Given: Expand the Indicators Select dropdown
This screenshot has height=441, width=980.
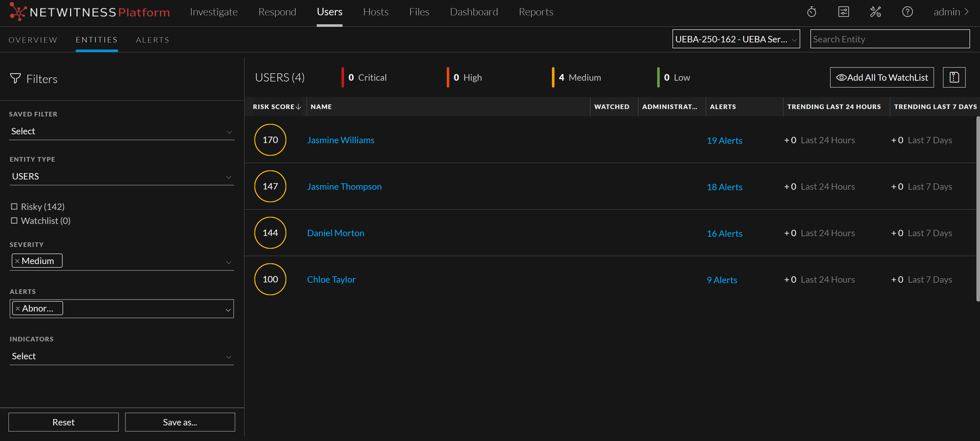Looking at the screenshot, I should point(121,356).
